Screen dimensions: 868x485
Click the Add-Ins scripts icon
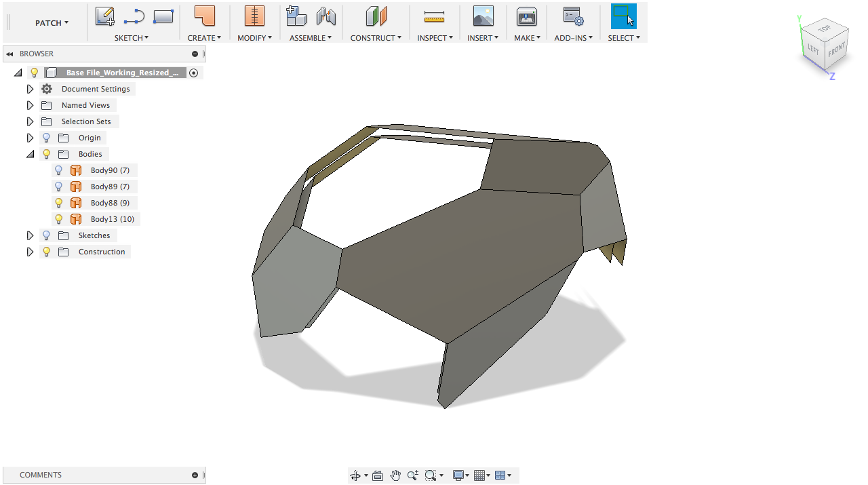point(573,16)
